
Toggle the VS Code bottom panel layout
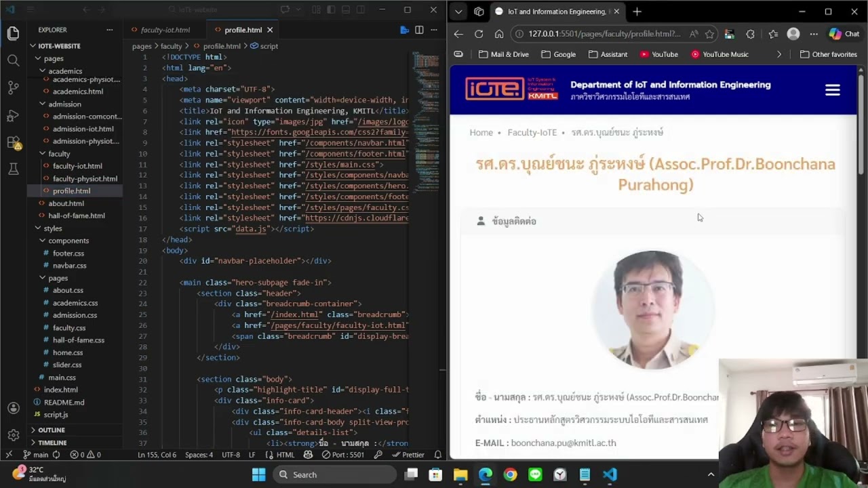[x=346, y=10]
